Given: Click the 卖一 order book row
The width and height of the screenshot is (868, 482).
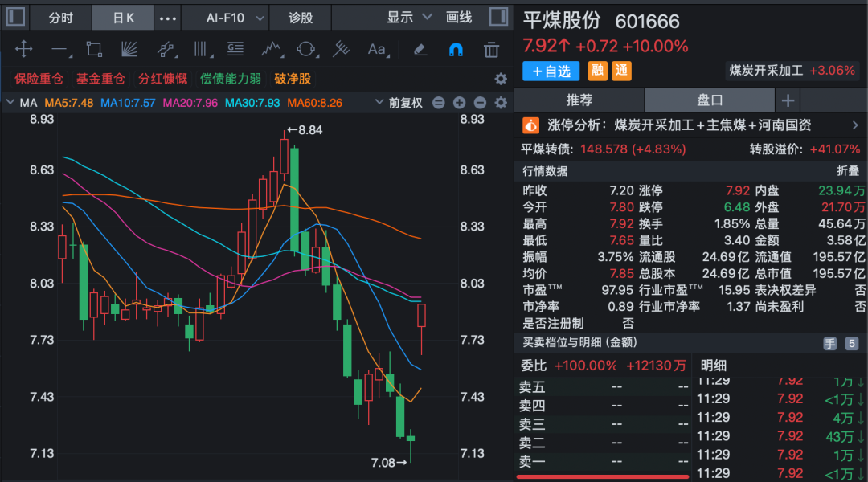Looking at the screenshot, I should pyautogui.click(x=603, y=462).
